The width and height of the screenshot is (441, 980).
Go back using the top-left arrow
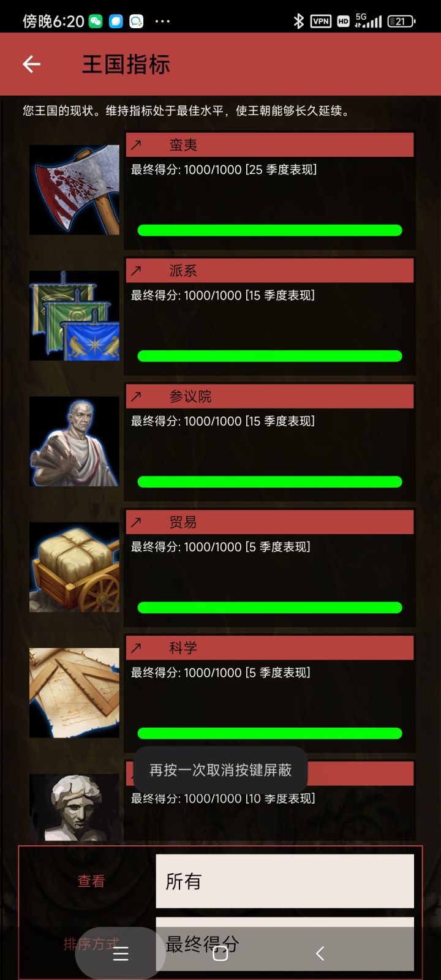[x=31, y=64]
